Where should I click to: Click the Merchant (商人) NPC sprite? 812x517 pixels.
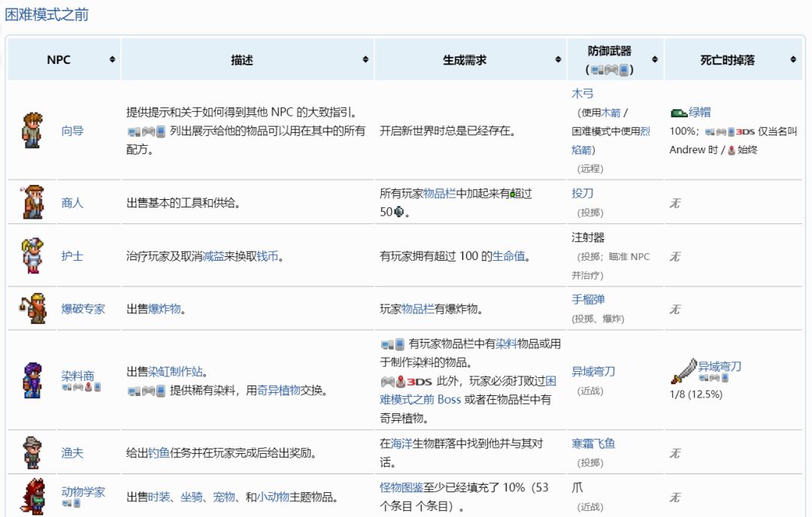[x=32, y=202]
